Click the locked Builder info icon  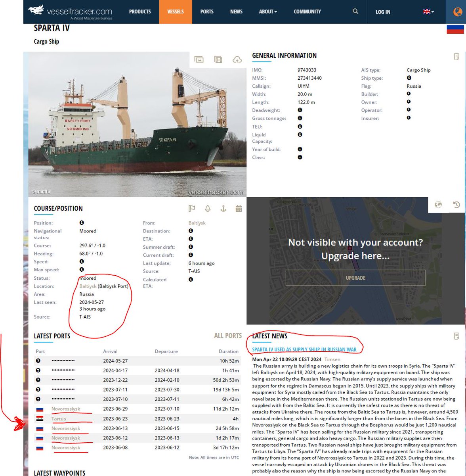[409, 94]
